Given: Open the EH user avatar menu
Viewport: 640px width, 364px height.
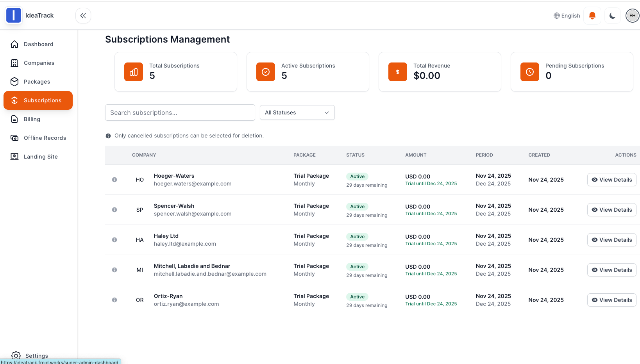Looking at the screenshot, I should pyautogui.click(x=632, y=16).
